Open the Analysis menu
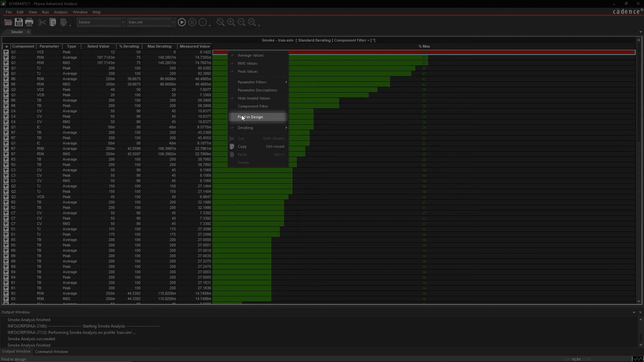Viewport: 644px width, 362px height. (61, 12)
